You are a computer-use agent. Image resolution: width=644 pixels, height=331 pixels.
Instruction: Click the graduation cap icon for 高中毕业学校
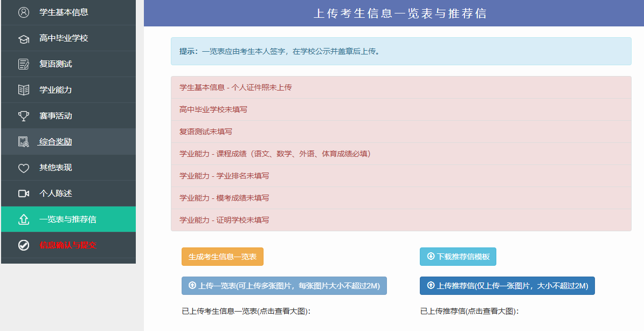point(24,38)
